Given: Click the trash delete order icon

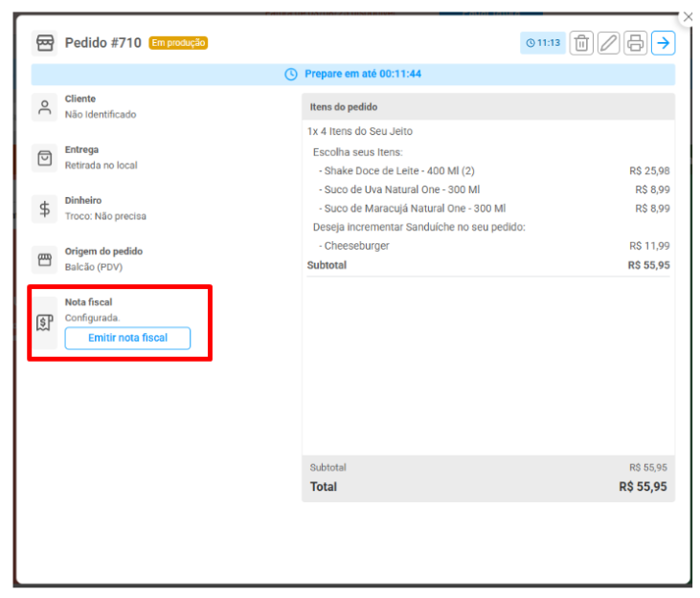Looking at the screenshot, I should point(581,43).
